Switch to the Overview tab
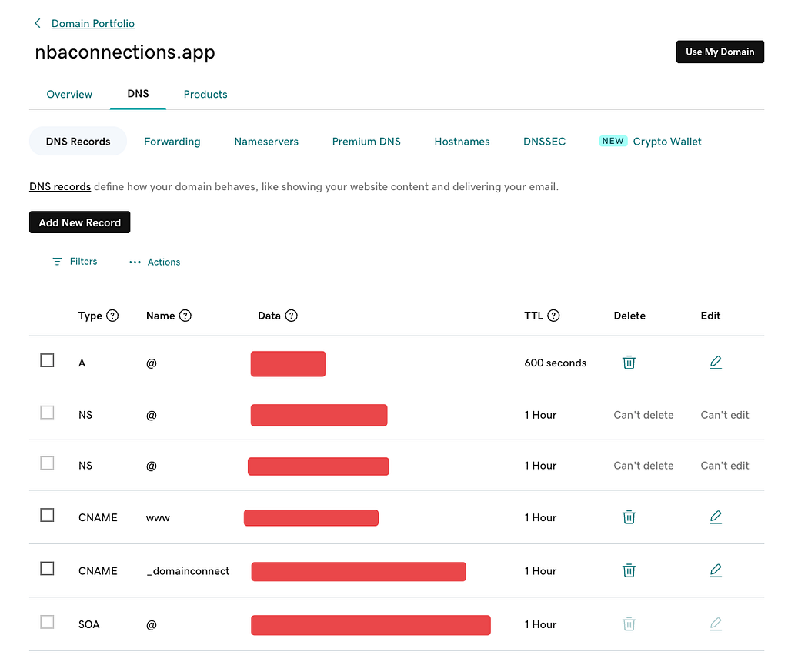This screenshot has height=672, width=788. point(69,95)
